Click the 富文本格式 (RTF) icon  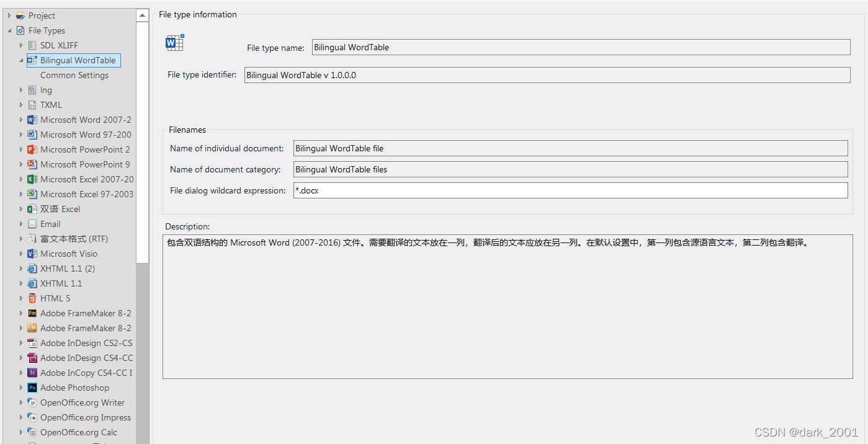pos(32,239)
